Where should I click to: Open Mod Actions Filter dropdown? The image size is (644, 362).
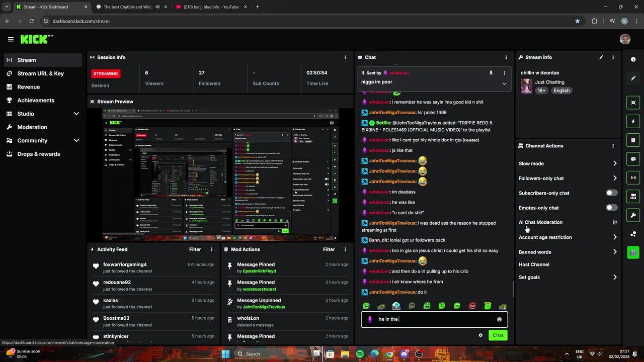click(329, 249)
